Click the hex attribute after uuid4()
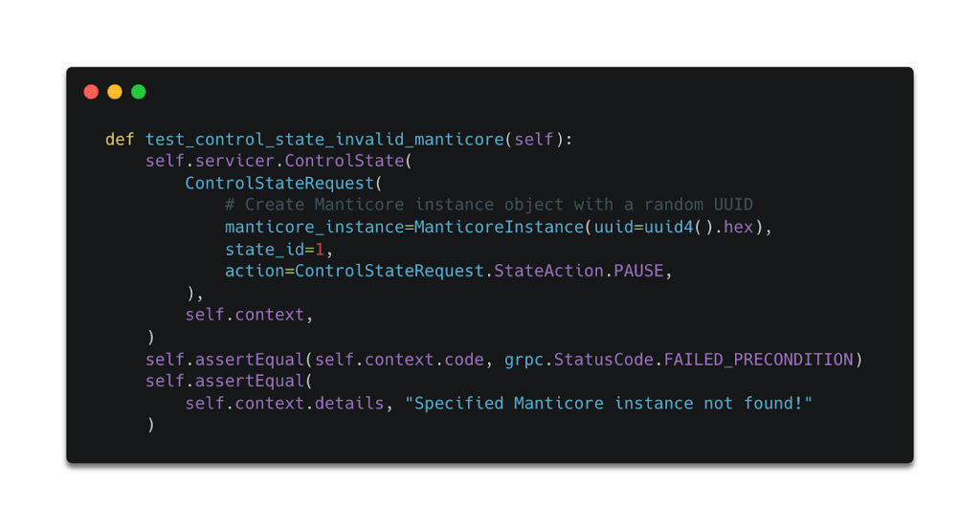This screenshot has width=980, height=529. [x=739, y=228]
